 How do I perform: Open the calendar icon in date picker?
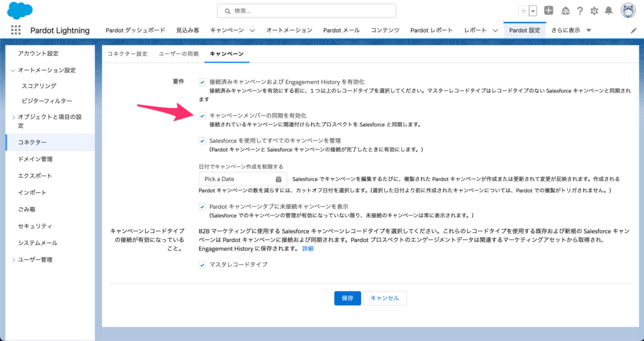279,180
